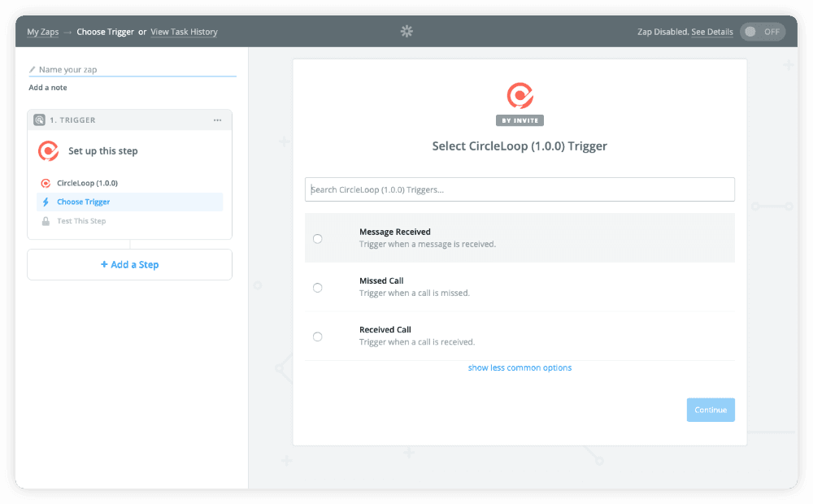Click 'Trigger when a call is missed.' description
813x504 pixels.
415,293
